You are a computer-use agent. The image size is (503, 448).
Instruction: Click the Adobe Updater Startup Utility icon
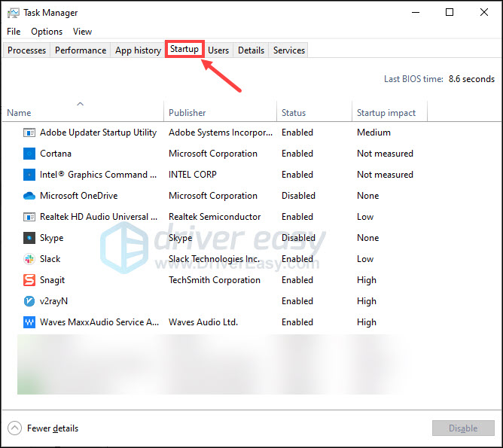point(29,133)
